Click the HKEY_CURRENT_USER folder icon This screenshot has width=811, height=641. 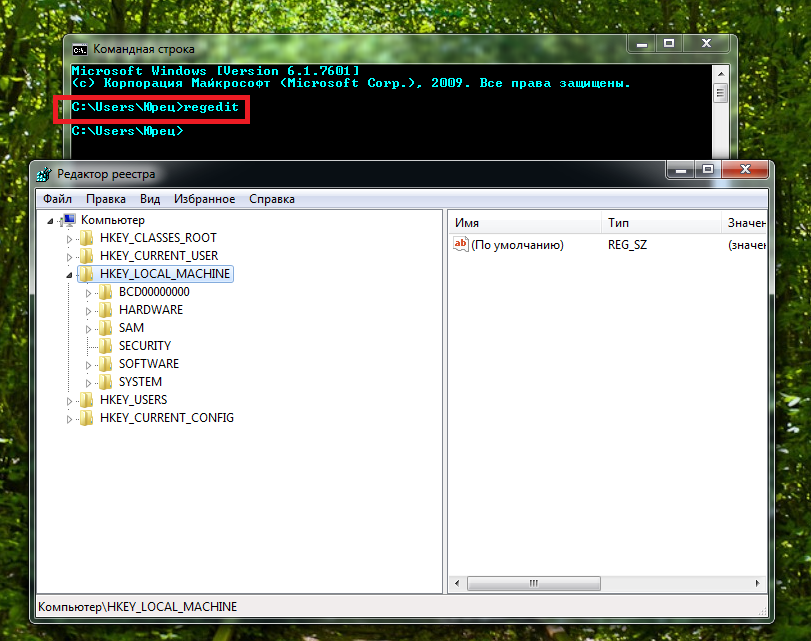(x=86, y=256)
